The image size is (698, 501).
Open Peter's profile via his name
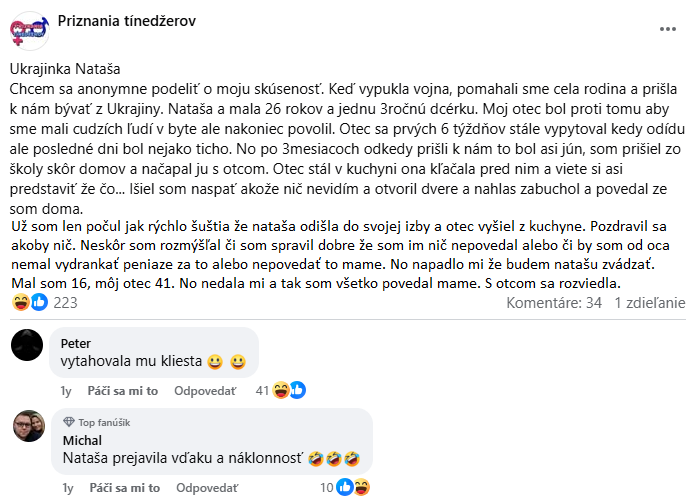[x=76, y=342]
